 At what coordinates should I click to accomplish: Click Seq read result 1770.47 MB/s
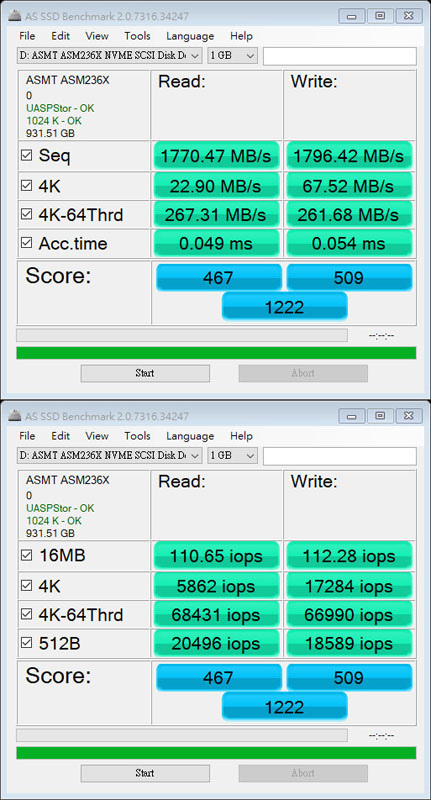[x=216, y=156]
